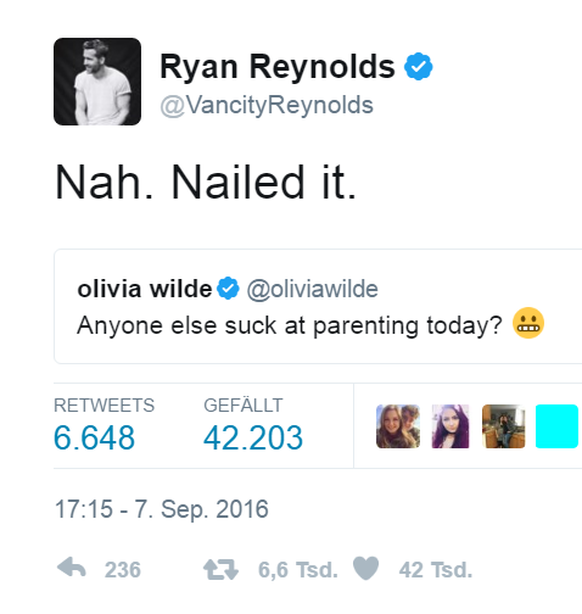Open the @VancityReynolds handle
Image resolution: width=582 pixels, height=614 pixels.
tap(267, 105)
